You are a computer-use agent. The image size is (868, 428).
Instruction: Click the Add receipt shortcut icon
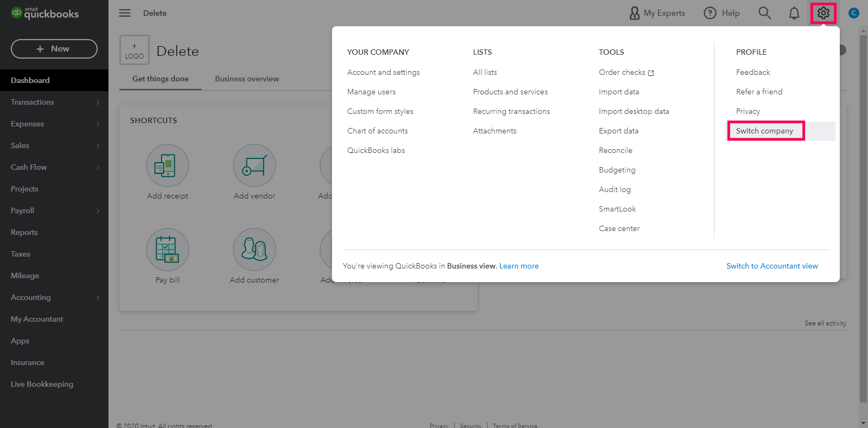click(168, 165)
